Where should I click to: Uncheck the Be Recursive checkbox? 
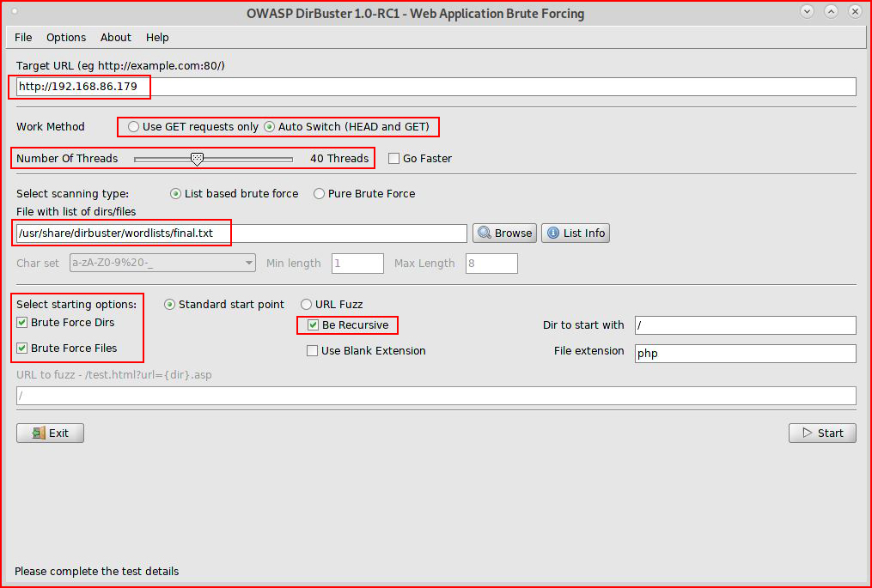tap(313, 325)
